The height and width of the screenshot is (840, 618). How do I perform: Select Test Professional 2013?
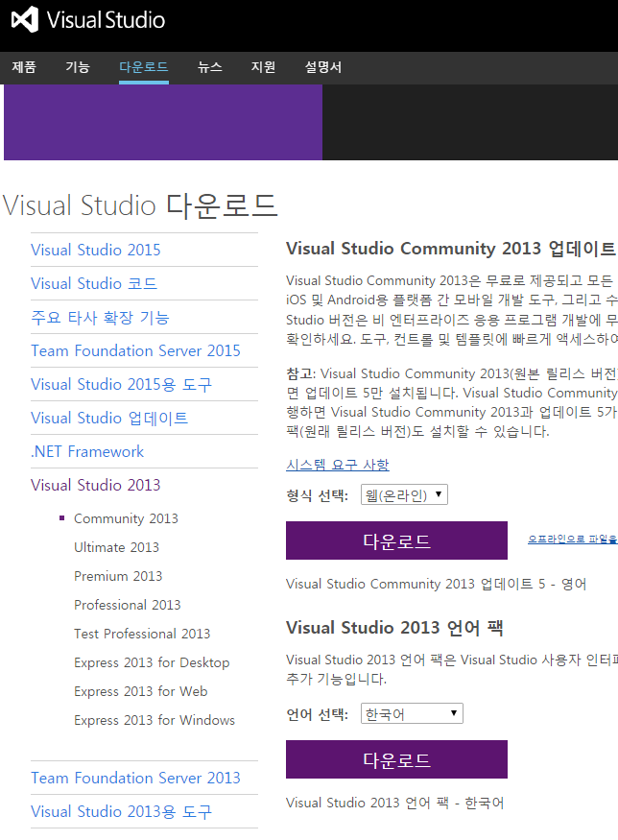tap(142, 634)
